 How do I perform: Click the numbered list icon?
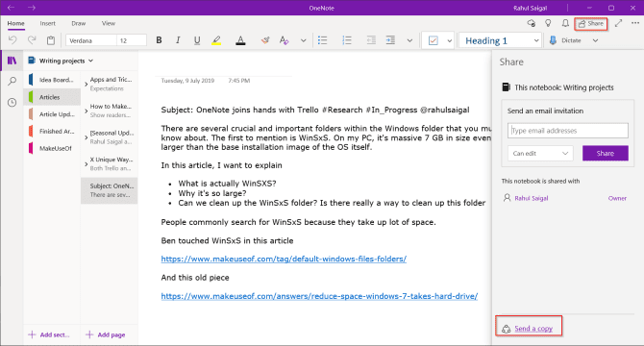347,40
